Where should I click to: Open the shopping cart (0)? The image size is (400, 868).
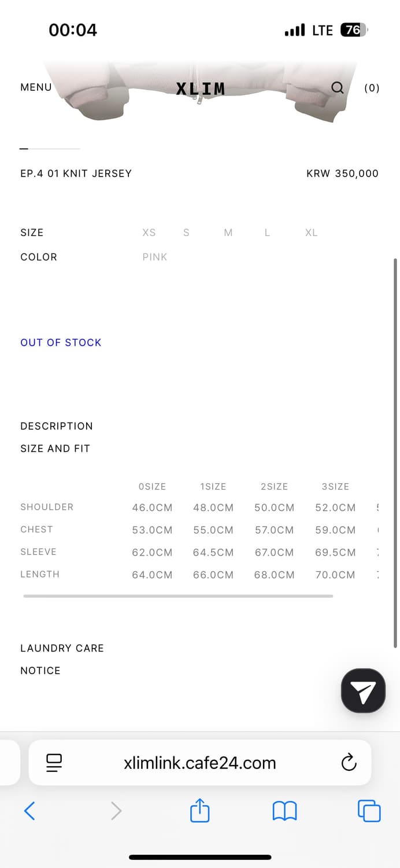(372, 88)
